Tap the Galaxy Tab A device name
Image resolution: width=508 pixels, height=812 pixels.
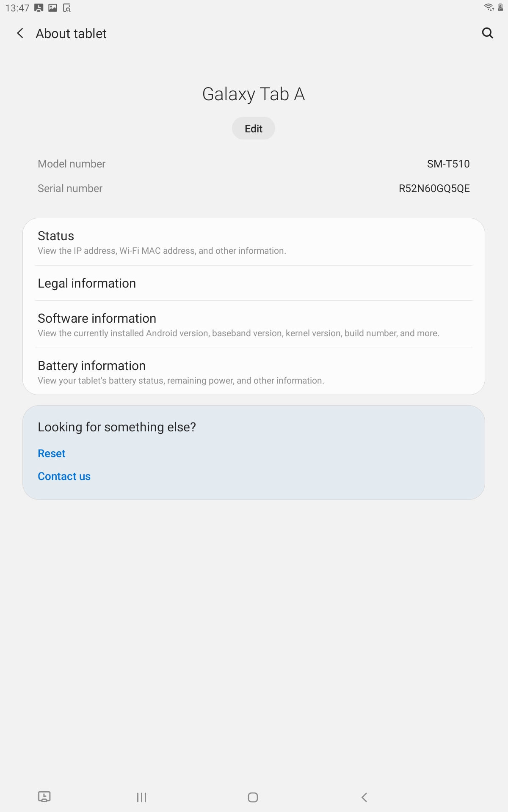[253, 94]
